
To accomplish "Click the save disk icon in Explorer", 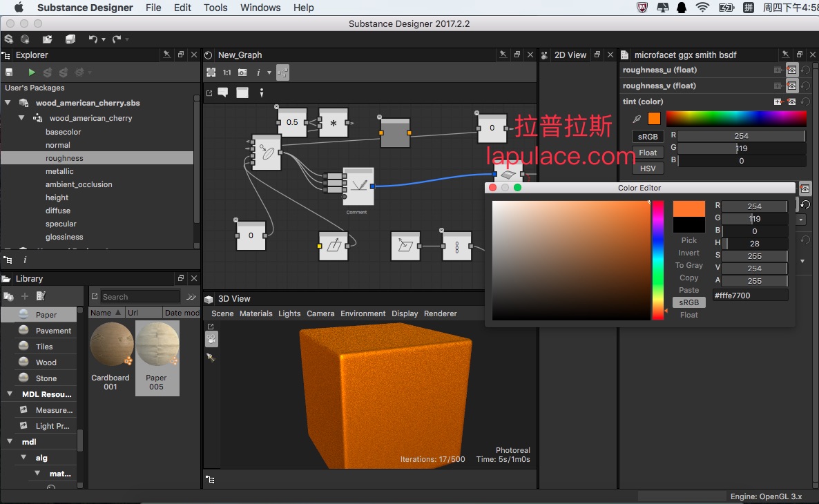I will coord(9,72).
